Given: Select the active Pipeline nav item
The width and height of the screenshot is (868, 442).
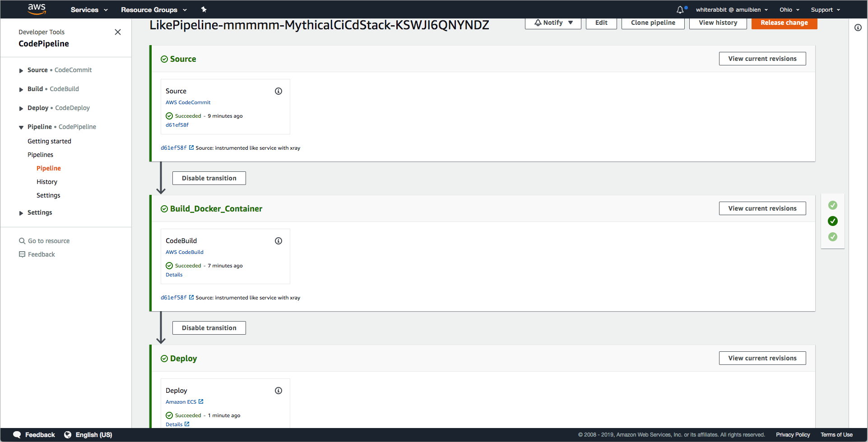Looking at the screenshot, I should tap(49, 168).
